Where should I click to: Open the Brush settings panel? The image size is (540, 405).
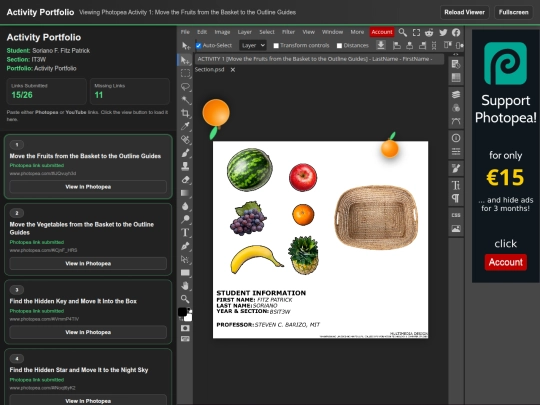coord(456,168)
